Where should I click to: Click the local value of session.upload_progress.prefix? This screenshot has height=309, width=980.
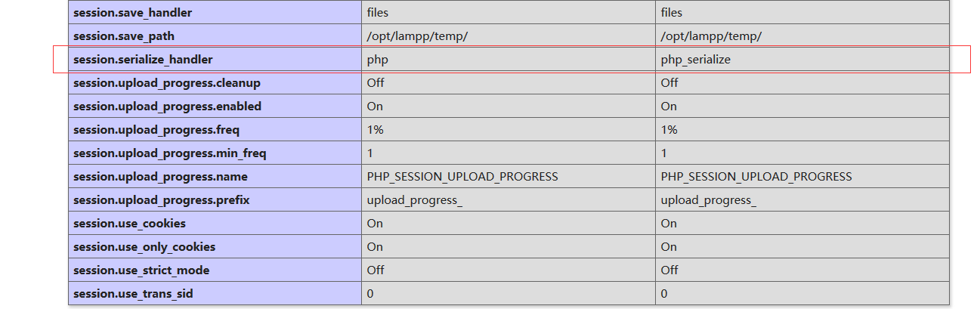(414, 199)
